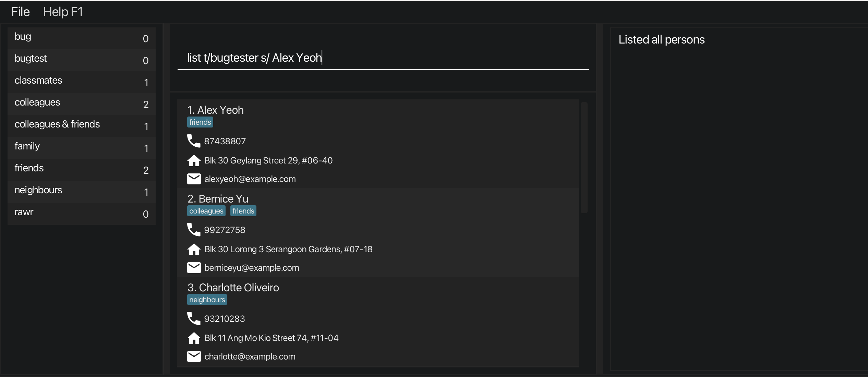Click envelope icon next to alexyeoh@example.com
The width and height of the screenshot is (868, 377).
[194, 179]
